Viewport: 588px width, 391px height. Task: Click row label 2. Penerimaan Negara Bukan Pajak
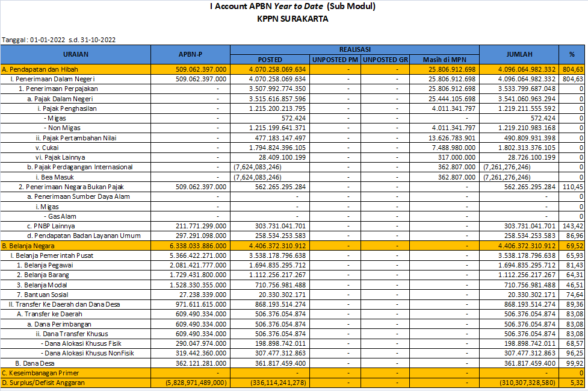(x=71, y=187)
